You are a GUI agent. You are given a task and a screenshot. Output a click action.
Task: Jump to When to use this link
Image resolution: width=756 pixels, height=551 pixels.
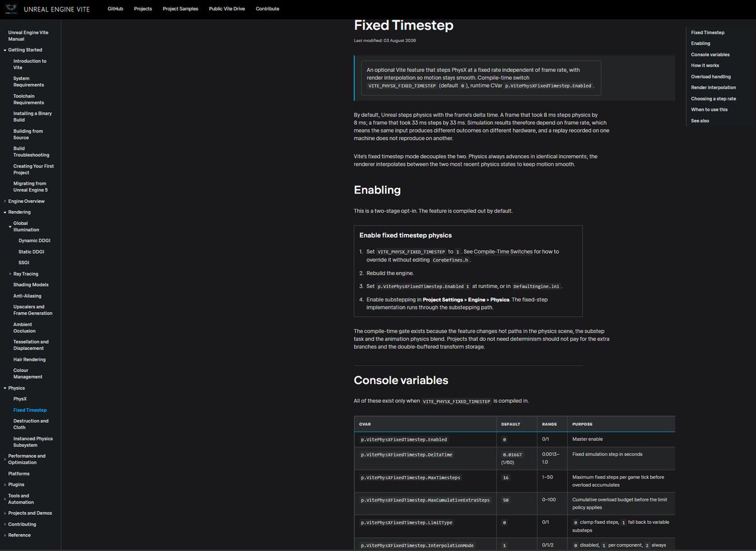[x=709, y=110]
